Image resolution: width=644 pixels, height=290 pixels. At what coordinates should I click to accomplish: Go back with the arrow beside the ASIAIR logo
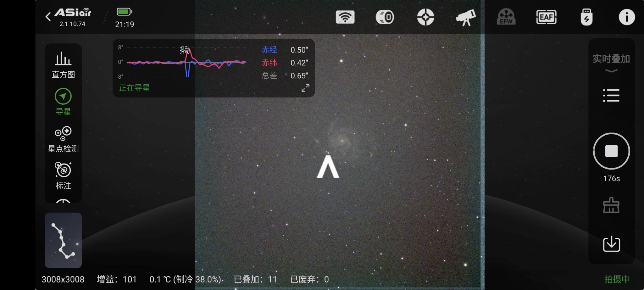48,17
